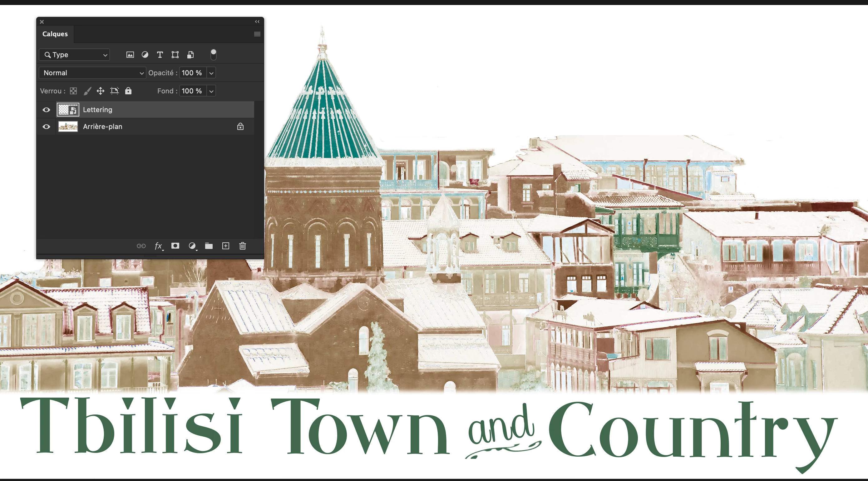Viewport: 868px width, 481px height.
Task: Filter layers by pixel layer icon
Action: 130,55
